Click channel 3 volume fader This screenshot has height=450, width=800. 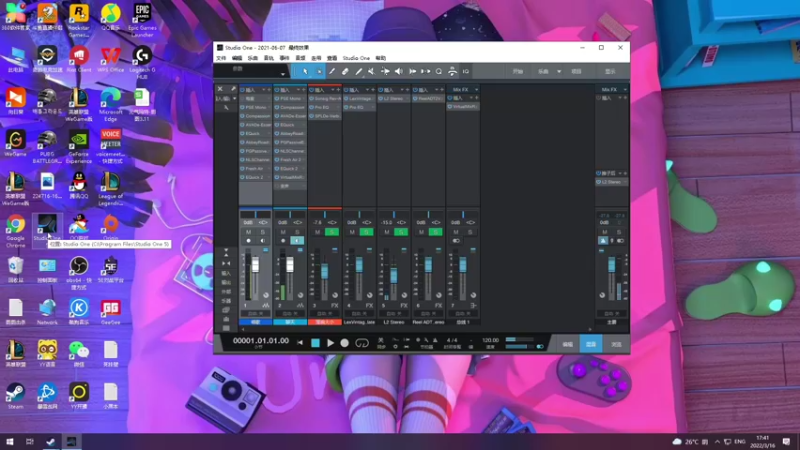(324, 271)
